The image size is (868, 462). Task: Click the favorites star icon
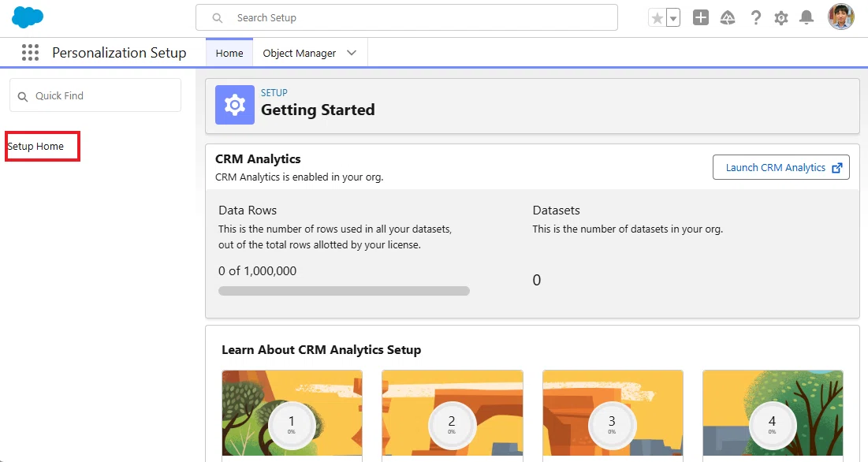(657, 18)
